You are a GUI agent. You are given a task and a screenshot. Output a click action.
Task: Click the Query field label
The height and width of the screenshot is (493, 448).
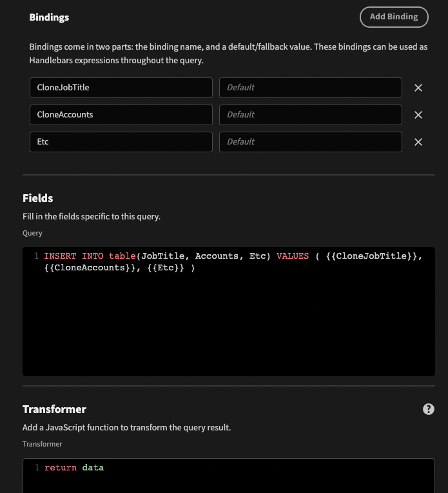pos(32,233)
